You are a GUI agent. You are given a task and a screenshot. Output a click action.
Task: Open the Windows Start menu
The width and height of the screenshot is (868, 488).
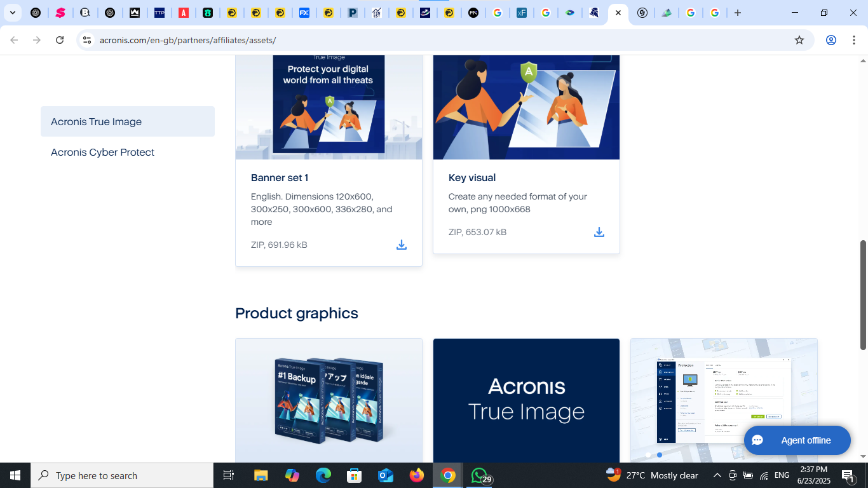click(x=15, y=475)
